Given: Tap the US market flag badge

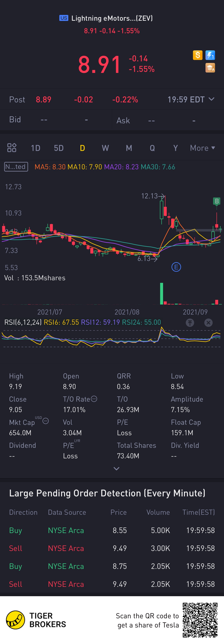Looking at the screenshot, I should [64, 18].
